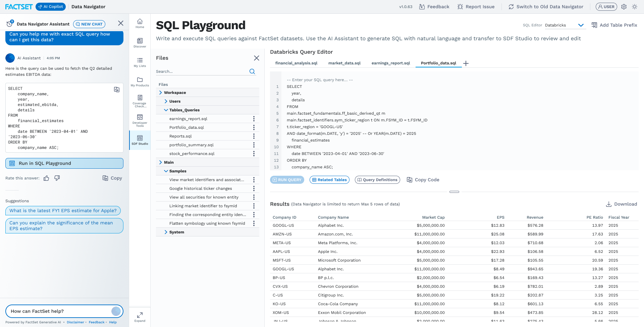The height and width of the screenshot is (327, 644).
Task: Open options for Linking market identifier to fsymid
Action: point(254,206)
